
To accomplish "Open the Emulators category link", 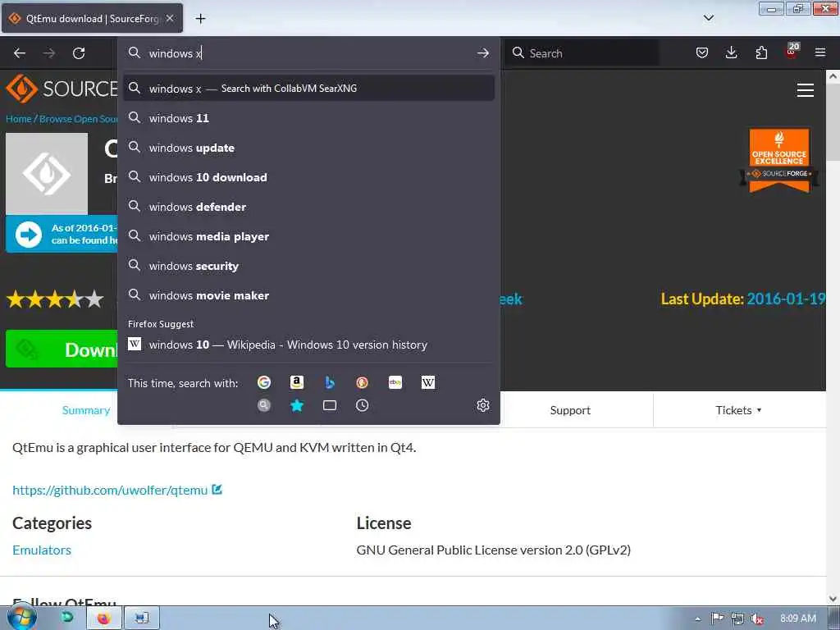I will click(x=42, y=550).
